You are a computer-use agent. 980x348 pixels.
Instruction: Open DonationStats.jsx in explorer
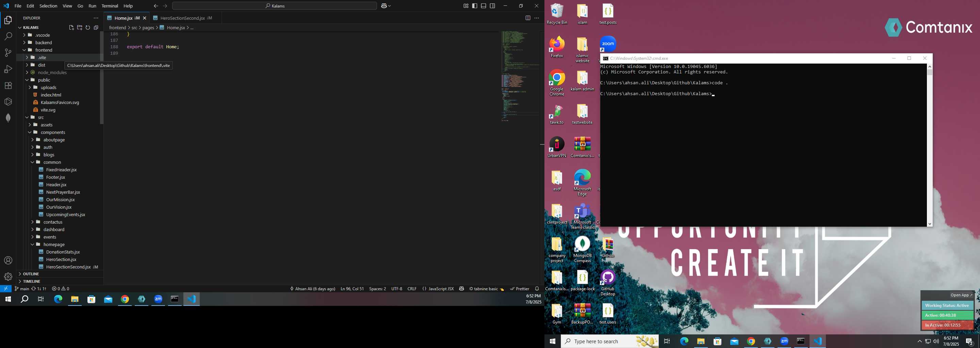[x=63, y=252]
